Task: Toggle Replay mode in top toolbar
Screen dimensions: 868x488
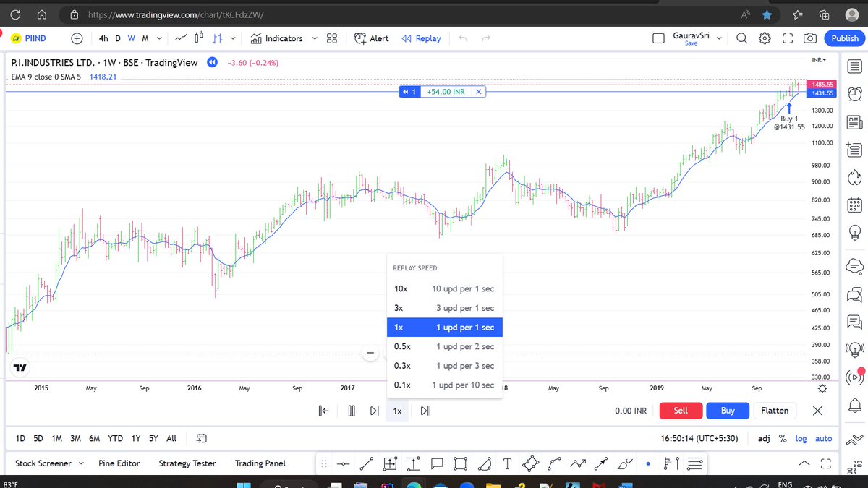Action: point(421,38)
